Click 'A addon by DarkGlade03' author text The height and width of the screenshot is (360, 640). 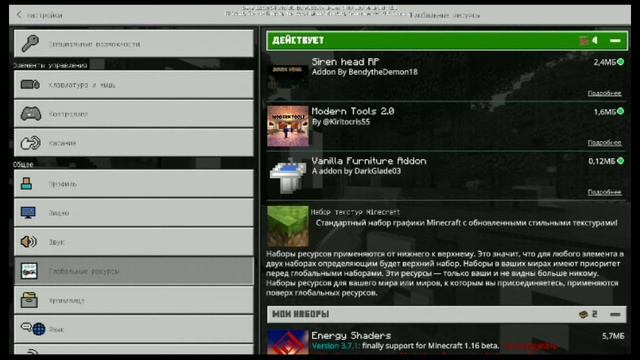[x=356, y=171]
